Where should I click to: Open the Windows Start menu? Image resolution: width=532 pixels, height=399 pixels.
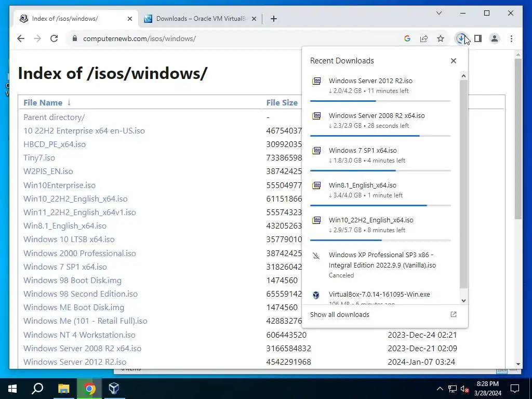pos(12,389)
